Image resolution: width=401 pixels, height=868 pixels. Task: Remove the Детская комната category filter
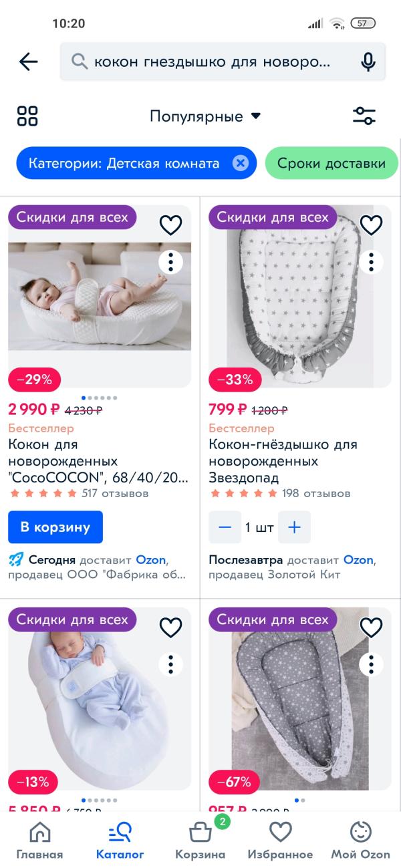pos(240,163)
